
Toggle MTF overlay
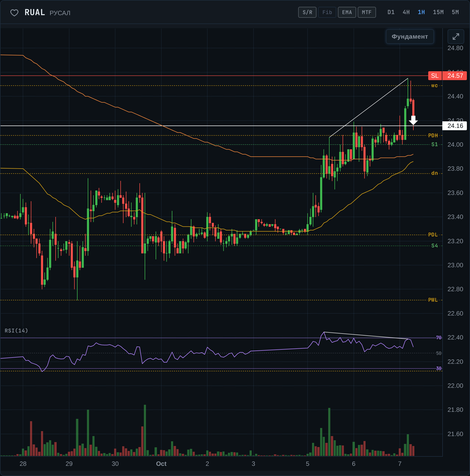click(367, 12)
